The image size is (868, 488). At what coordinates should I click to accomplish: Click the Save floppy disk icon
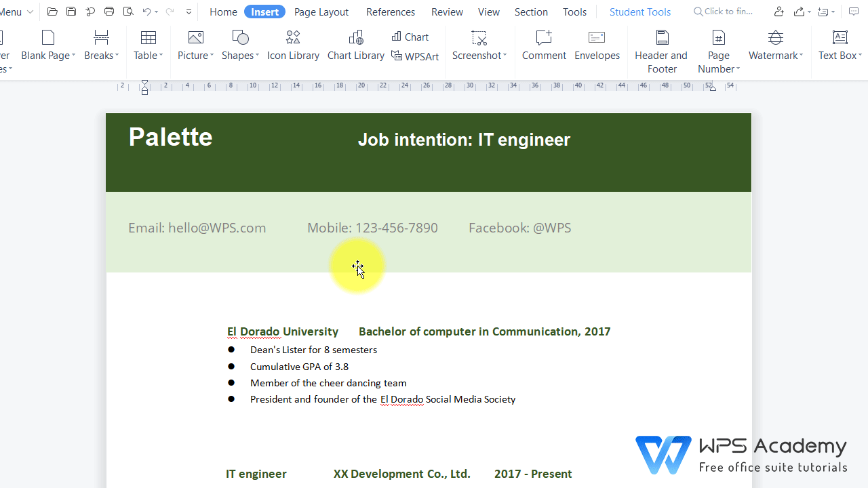tap(71, 12)
